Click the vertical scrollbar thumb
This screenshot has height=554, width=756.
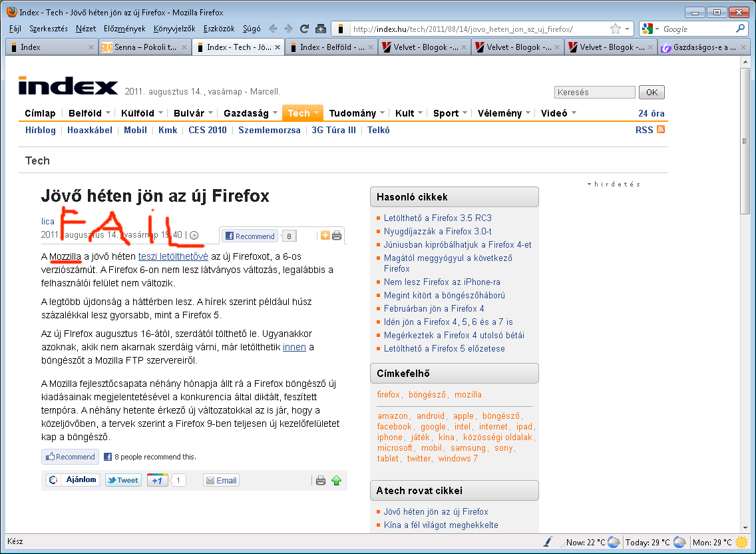(x=745, y=140)
